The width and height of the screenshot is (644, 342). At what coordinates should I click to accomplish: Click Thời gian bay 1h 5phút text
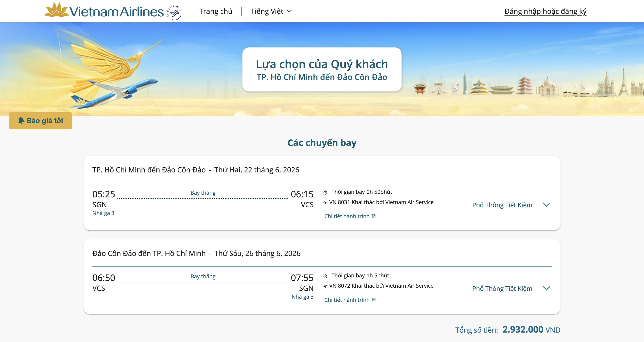tap(360, 275)
